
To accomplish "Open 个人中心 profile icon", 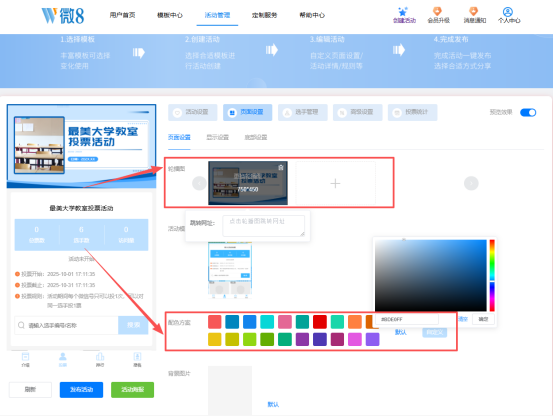I will tap(508, 12).
